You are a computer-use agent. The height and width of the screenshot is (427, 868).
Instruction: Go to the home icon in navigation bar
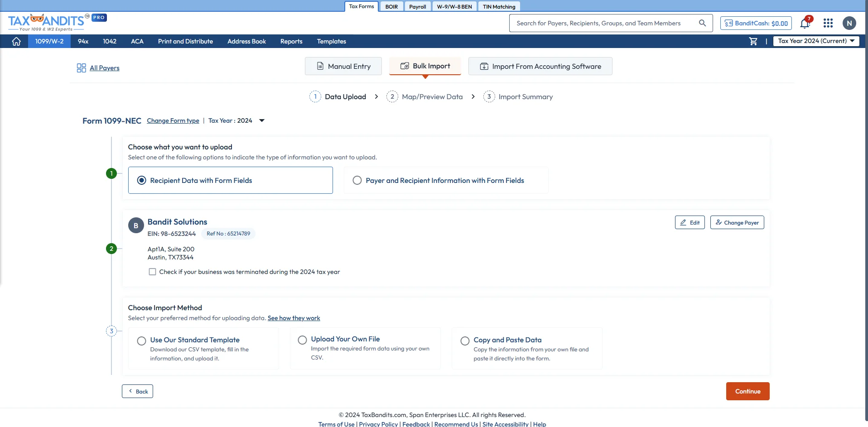16,41
